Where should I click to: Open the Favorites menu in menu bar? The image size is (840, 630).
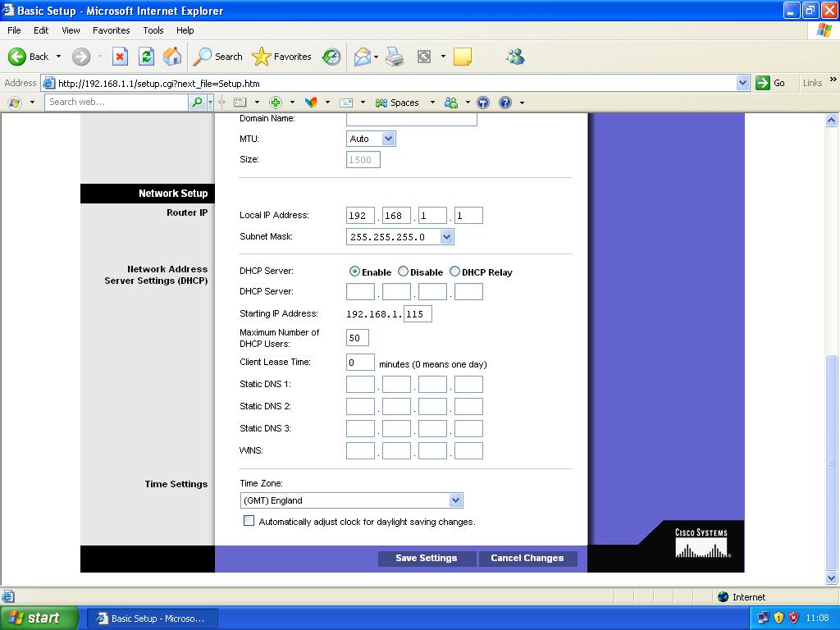(111, 30)
